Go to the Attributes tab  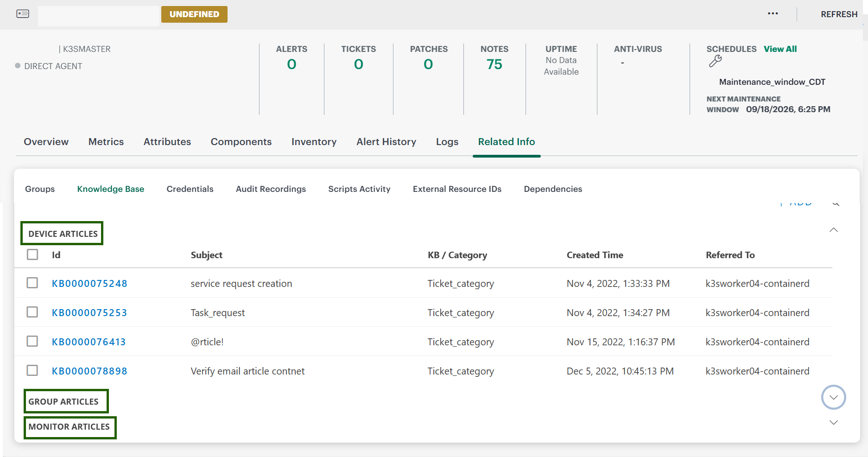[x=167, y=142]
